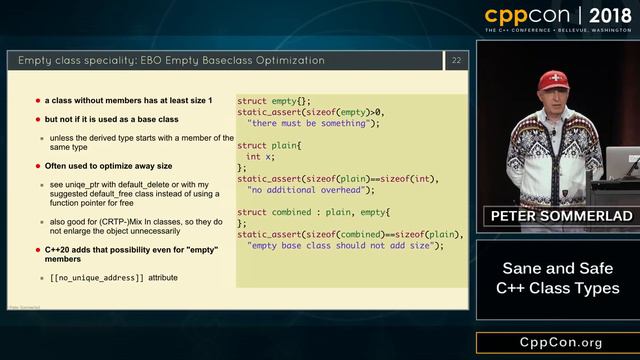Click code 'static_assert(sizeof(combined)==sizeof(plain),'

click(x=350, y=235)
